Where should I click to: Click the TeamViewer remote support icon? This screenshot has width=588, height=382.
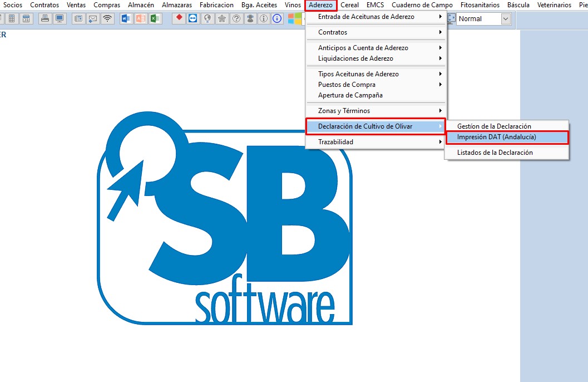[x=192, y=18]
